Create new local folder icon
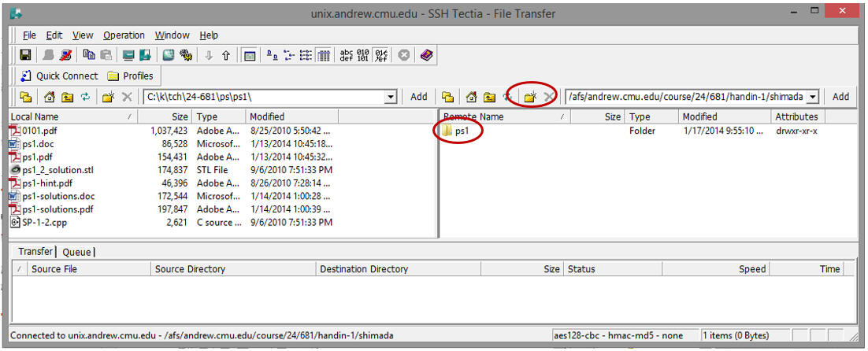This screenshot has width=868, height=351. coord(108,97)
